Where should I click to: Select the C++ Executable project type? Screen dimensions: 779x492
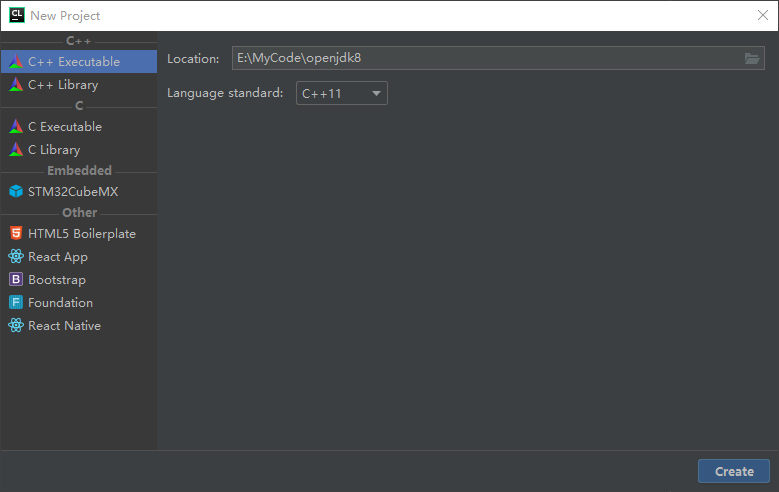point(78,62)
